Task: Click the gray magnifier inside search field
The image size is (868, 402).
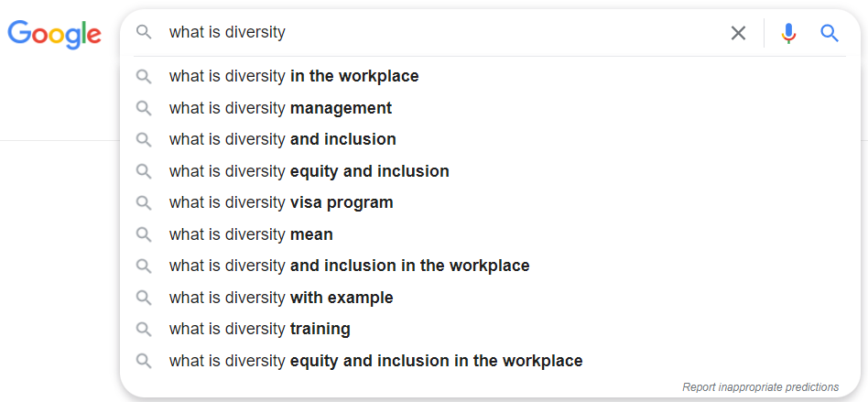Action: 143,32
